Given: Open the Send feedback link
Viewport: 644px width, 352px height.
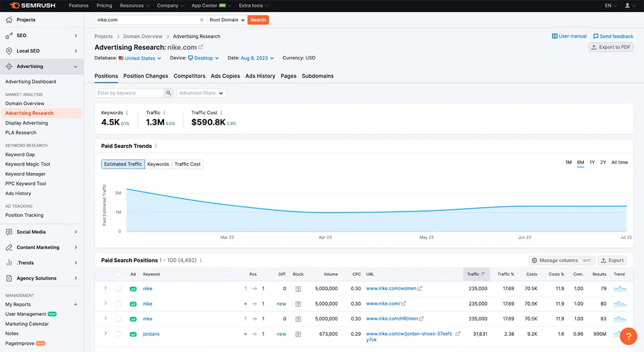Looking at the screenshot, I should click(613, 36).
